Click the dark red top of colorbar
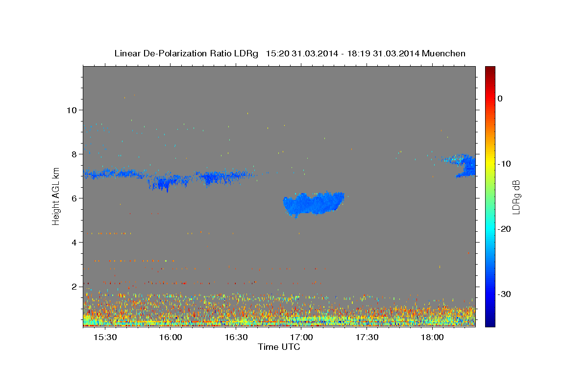Image resolution: width=588 pixels, height=392 pixels. point(490,70)
